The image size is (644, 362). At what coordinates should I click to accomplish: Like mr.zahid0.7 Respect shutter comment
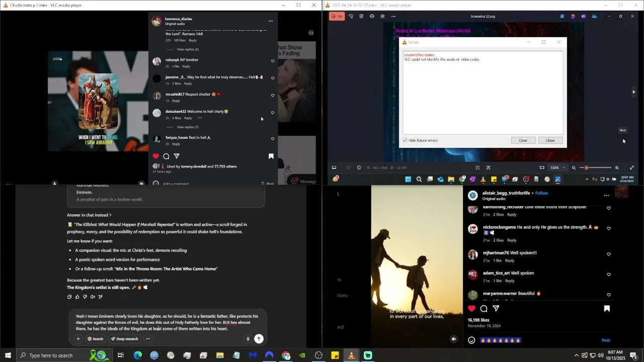click(273, 95)
